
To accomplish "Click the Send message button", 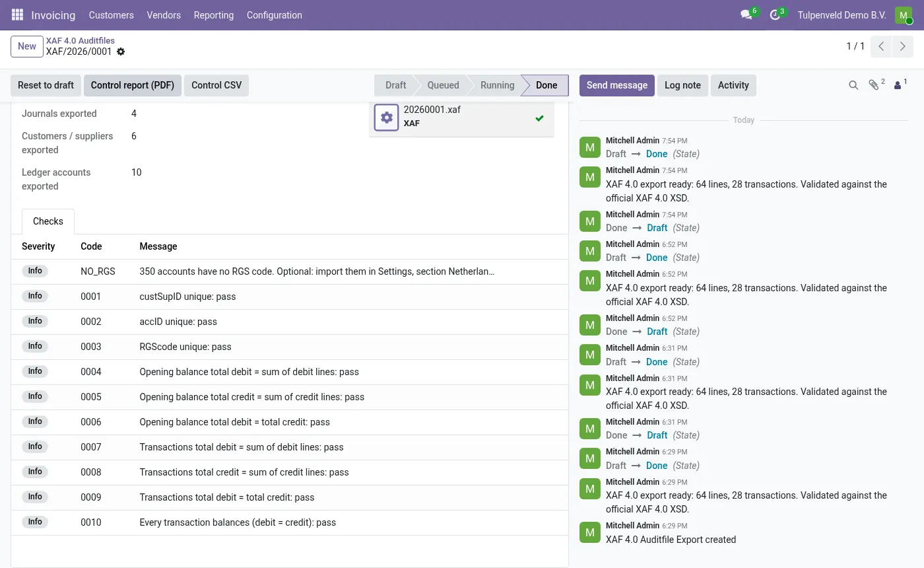I will [617, 85].
